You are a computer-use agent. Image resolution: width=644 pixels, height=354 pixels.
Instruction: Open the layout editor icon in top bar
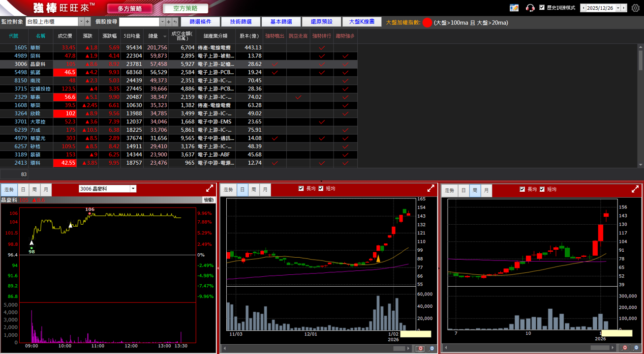click(x=514, y=8)
